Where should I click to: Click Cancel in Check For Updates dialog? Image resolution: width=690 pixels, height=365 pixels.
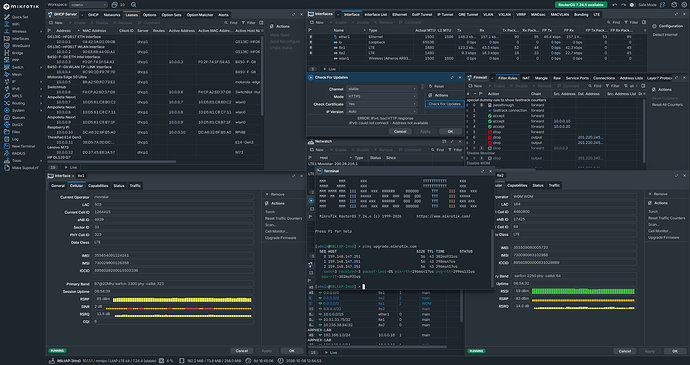click(400, 132)
